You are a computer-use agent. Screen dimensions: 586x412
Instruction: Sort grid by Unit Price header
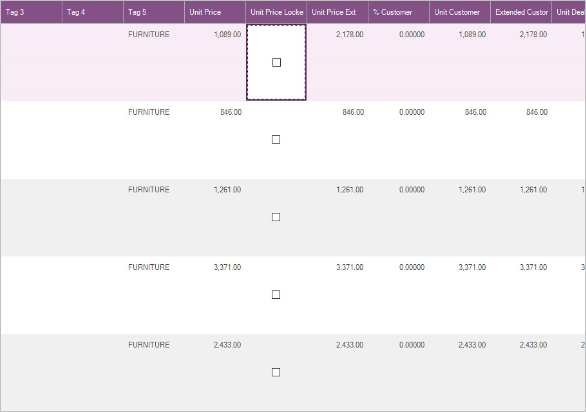pos(215,12)
